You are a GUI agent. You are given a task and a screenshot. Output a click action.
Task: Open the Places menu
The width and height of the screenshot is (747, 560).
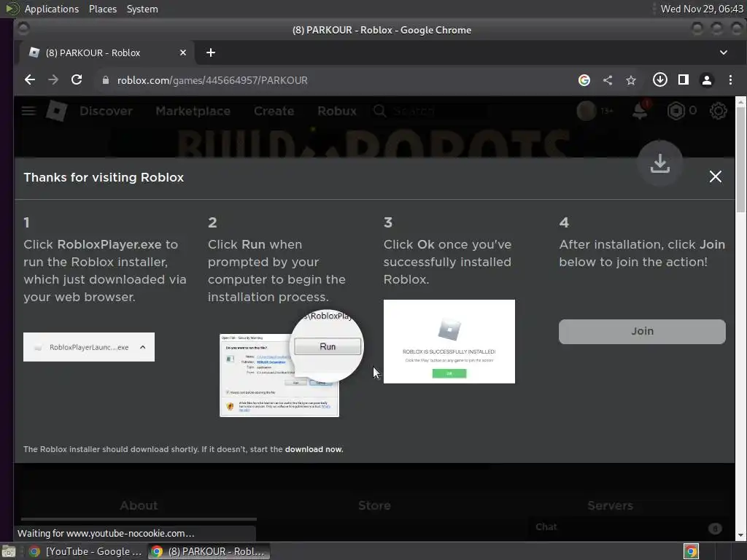point(103,9)
